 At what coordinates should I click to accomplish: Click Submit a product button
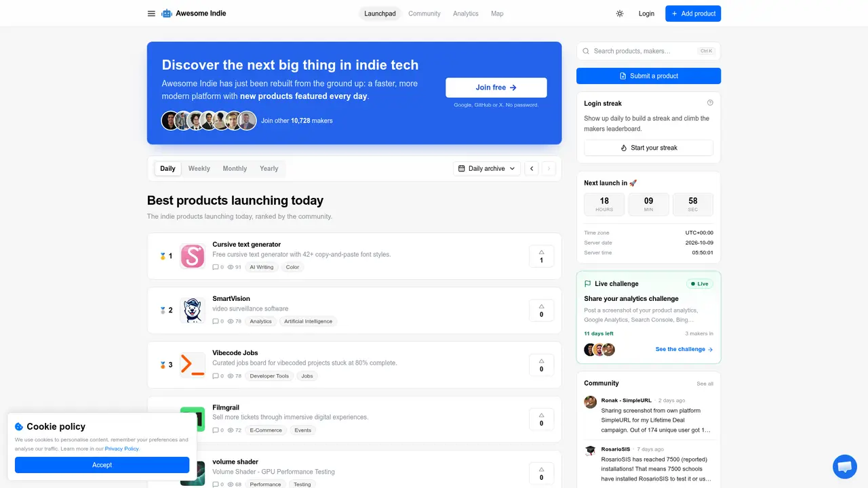click(x=648, y=76)
